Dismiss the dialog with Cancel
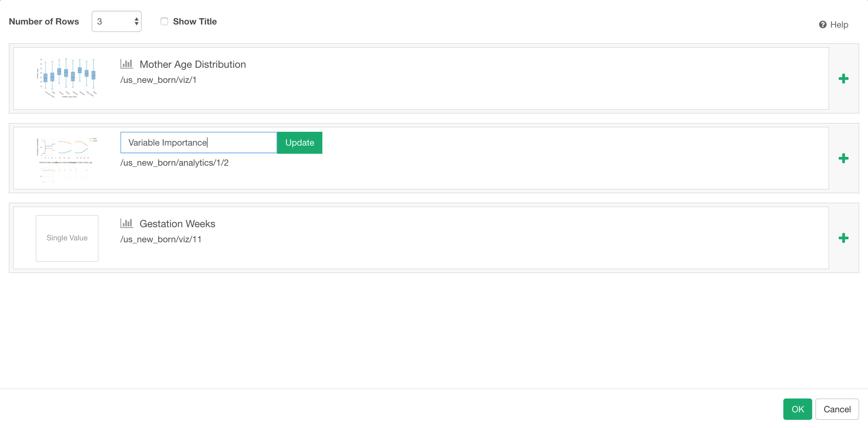This screenshot has width=868, height=428. tap(837, 409)
